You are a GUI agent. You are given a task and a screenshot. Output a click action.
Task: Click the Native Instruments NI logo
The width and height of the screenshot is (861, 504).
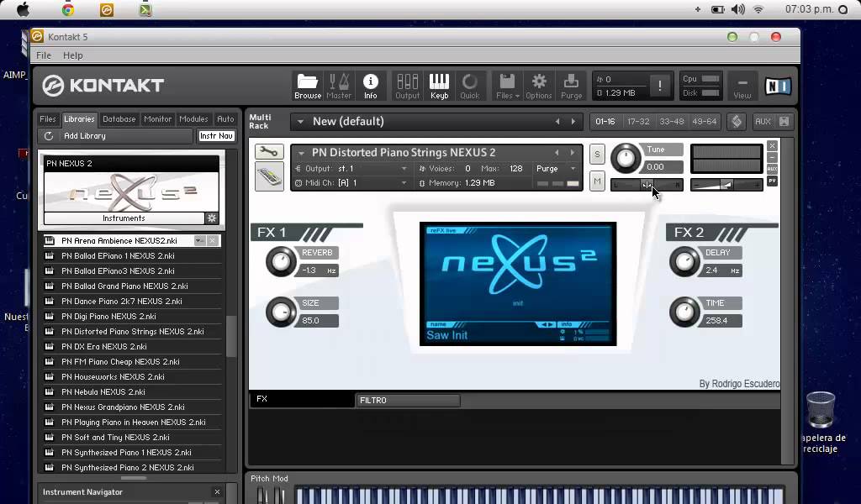[x=778, y=87]
